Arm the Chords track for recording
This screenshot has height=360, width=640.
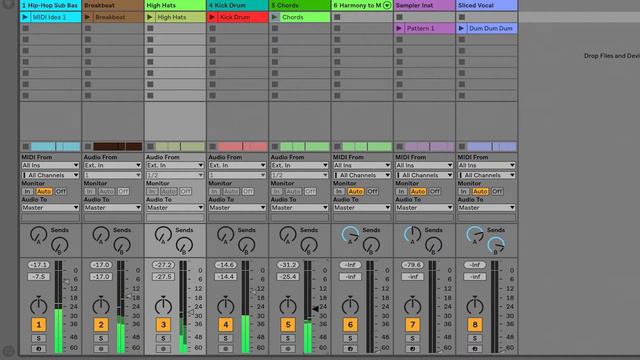click(288, 349)
